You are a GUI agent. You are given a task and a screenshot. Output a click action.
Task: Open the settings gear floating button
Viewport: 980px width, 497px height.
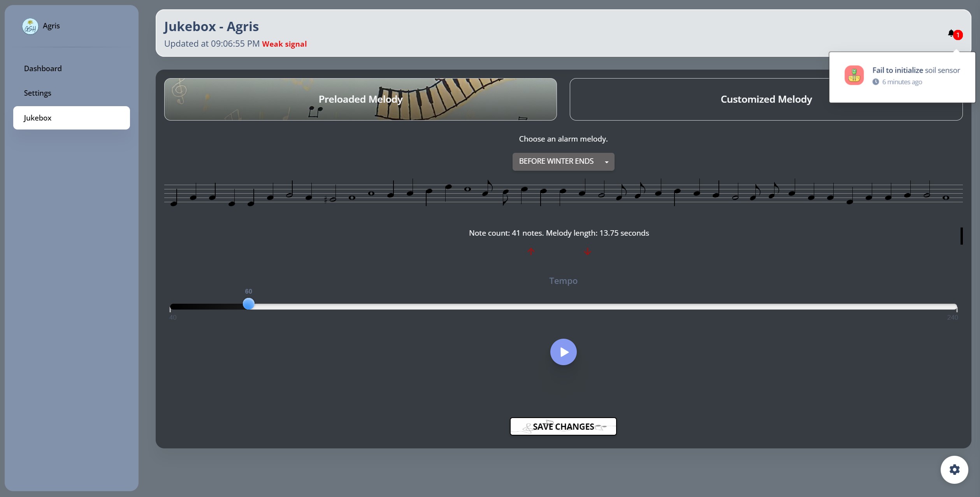coord(954,469)
